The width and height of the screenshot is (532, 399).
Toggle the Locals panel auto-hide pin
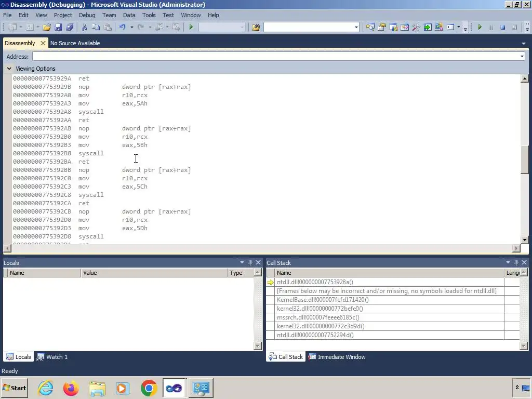click(250, 262)
